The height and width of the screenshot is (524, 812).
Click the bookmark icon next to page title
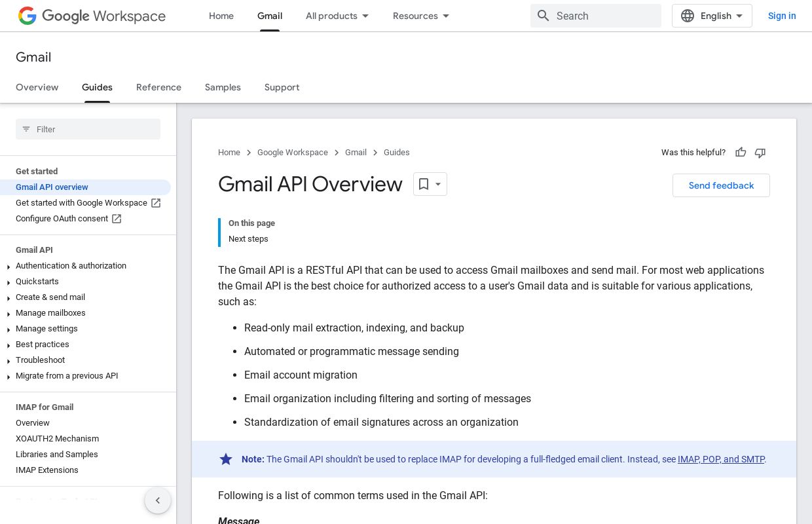424,185
